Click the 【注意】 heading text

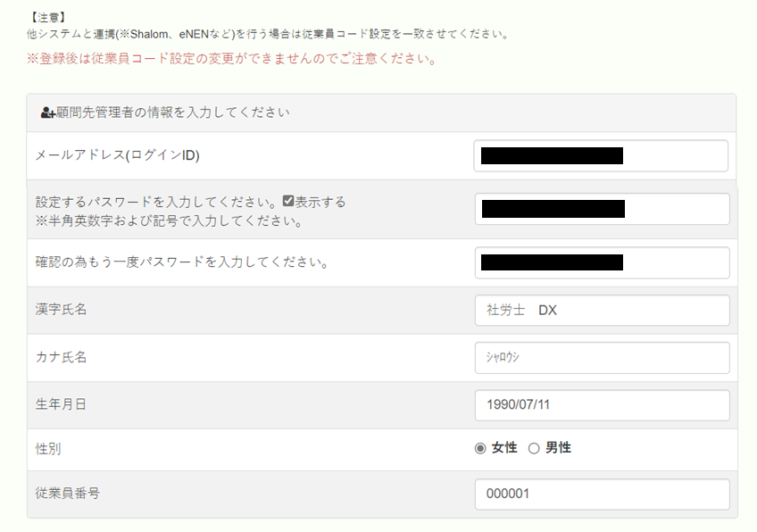(47, 17)
